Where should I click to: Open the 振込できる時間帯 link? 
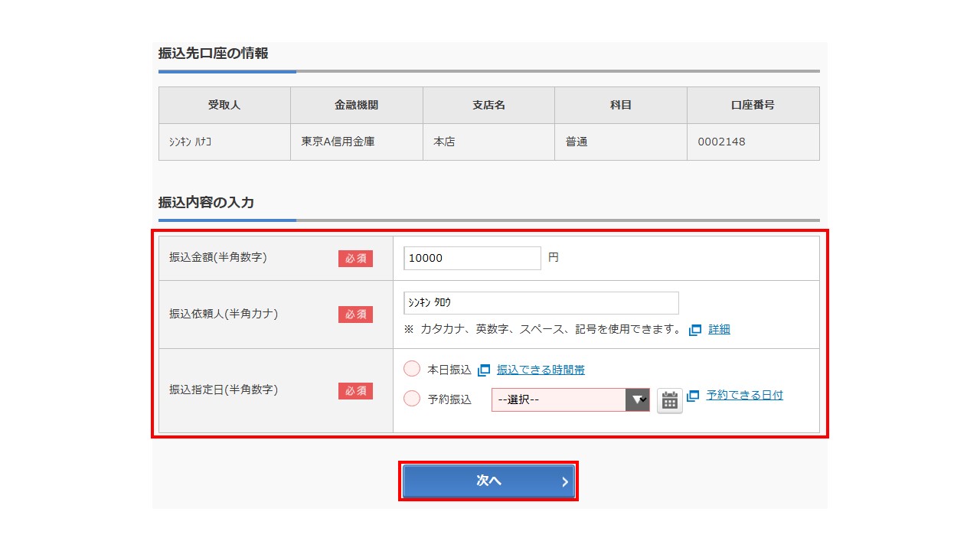pos(541,370)
